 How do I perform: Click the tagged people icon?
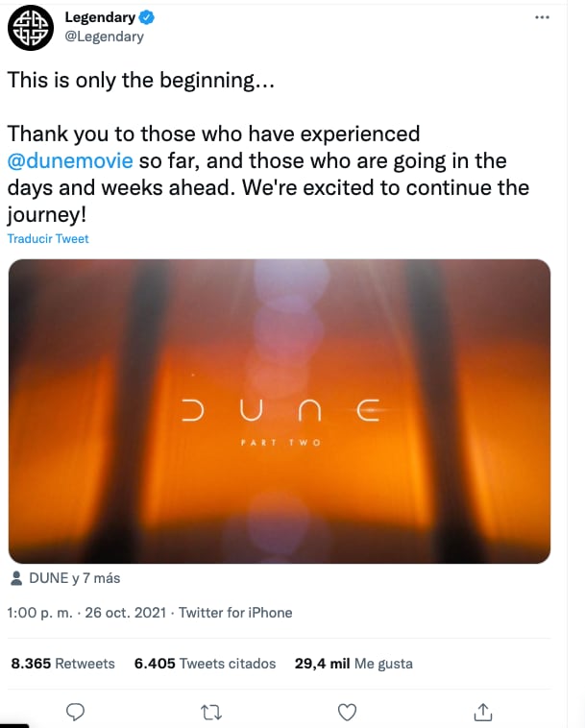tap(16, 578)
